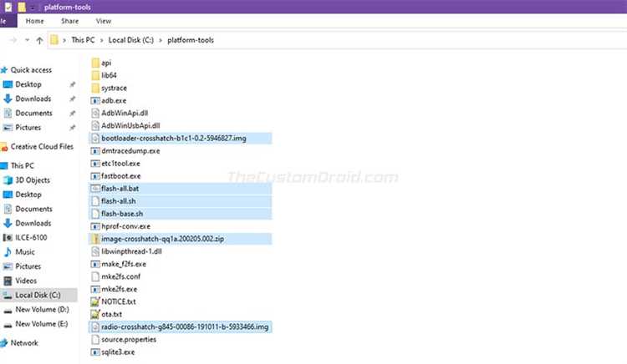
Task: Click the adb.exe file icon
Action: (94, 100)
